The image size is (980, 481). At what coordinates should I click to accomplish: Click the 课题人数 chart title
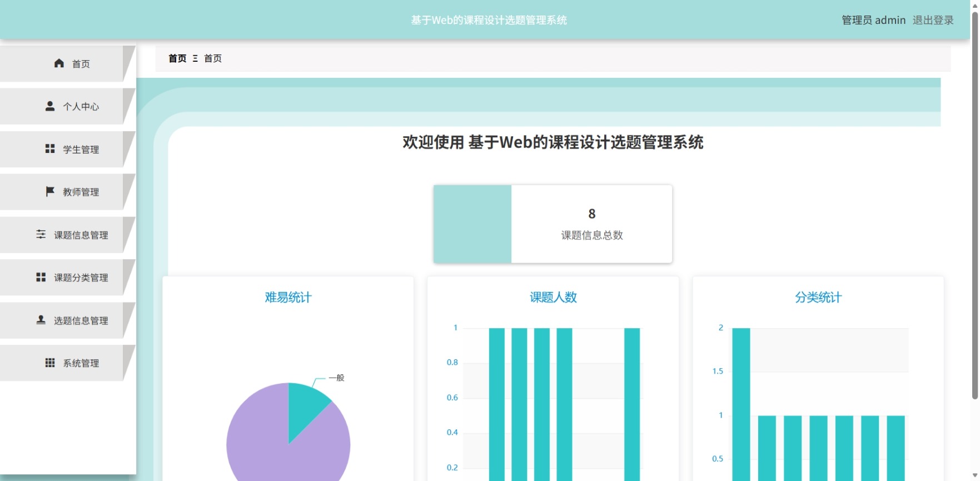(x=553, y=297)
